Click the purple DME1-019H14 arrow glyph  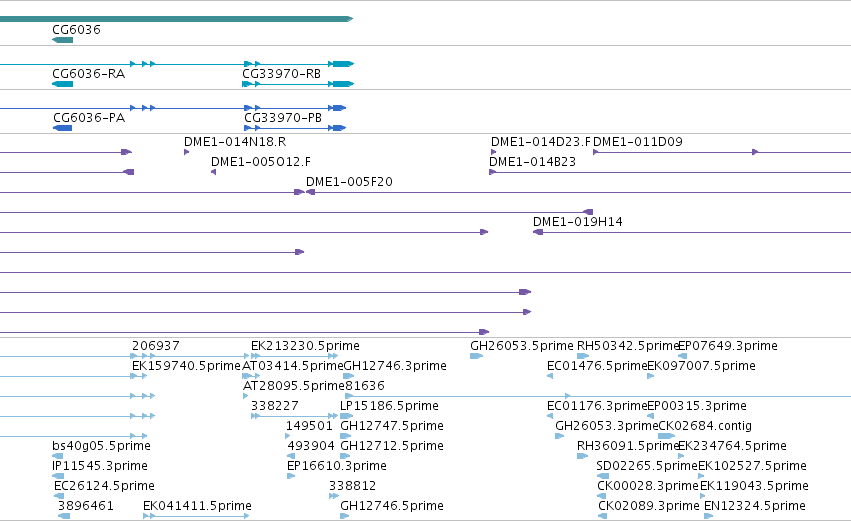tap(538, 232)
